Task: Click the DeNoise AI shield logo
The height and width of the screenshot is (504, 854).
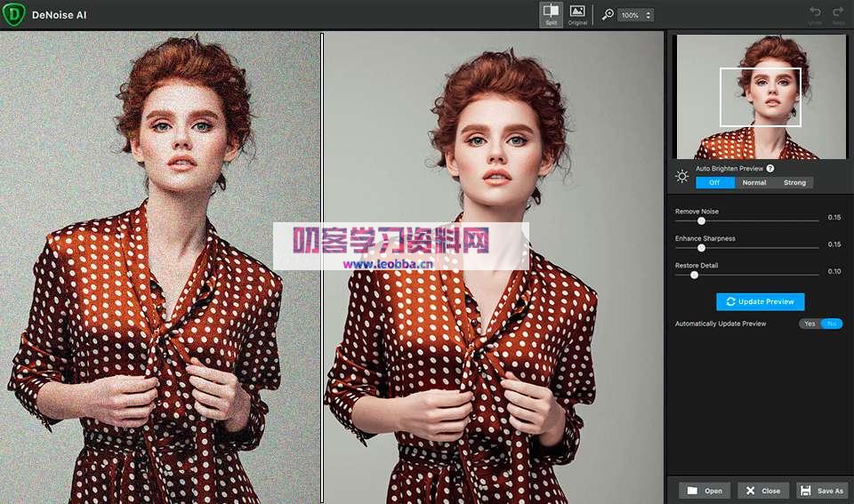Action: pyautogui.click(x=13, y=14)
